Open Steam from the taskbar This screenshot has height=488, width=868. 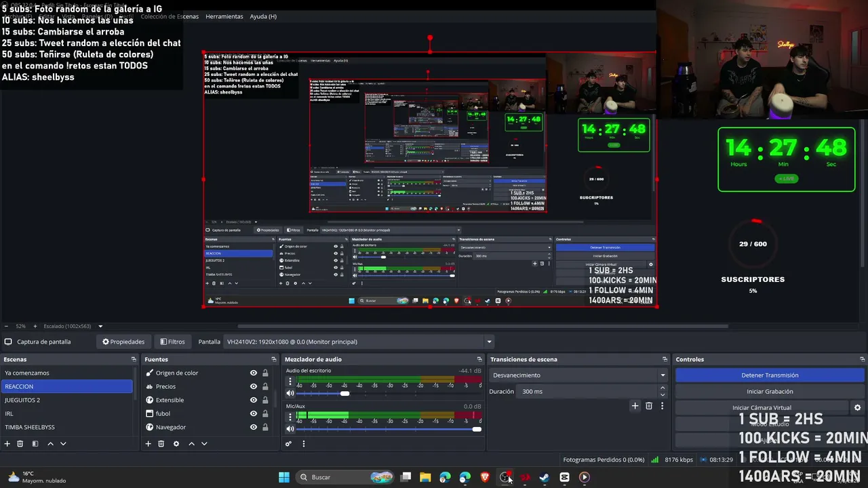point(544,477)
